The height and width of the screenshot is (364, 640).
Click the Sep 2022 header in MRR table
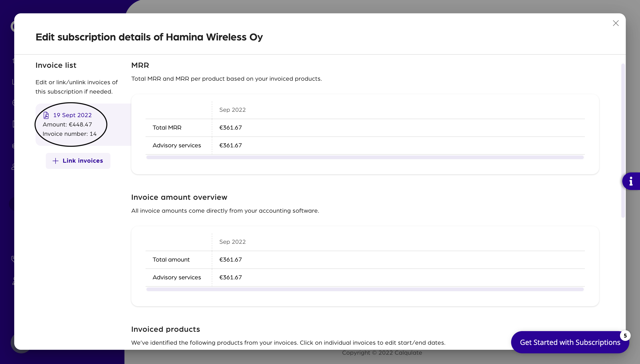point(232,110)
